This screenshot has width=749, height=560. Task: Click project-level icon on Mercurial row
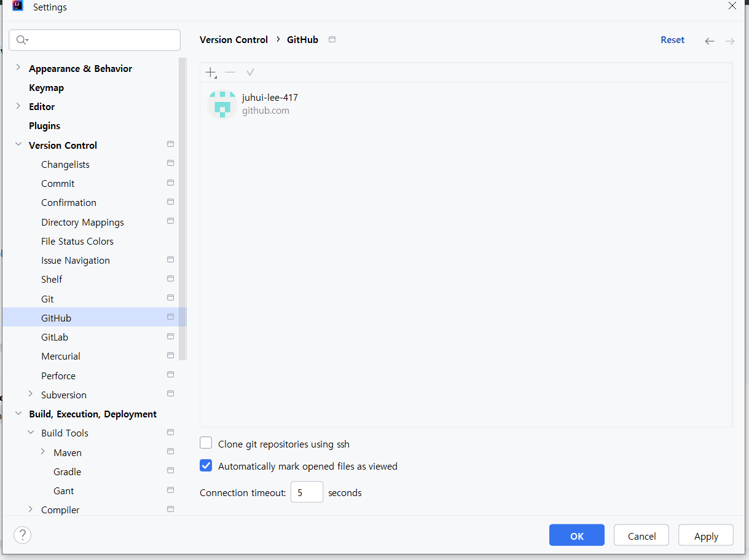pos(170,355)
